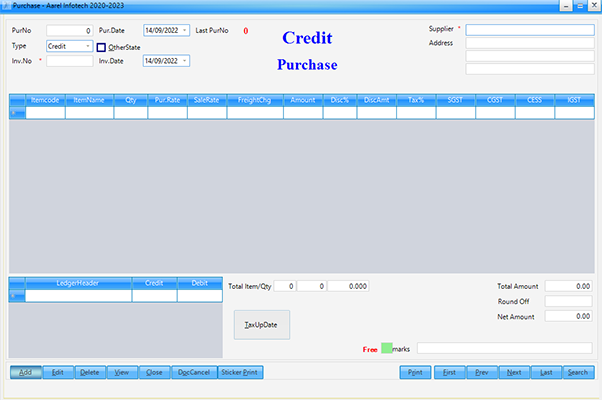The image size is (602, 400).
Task: Click the Print button
Action: 414,372
